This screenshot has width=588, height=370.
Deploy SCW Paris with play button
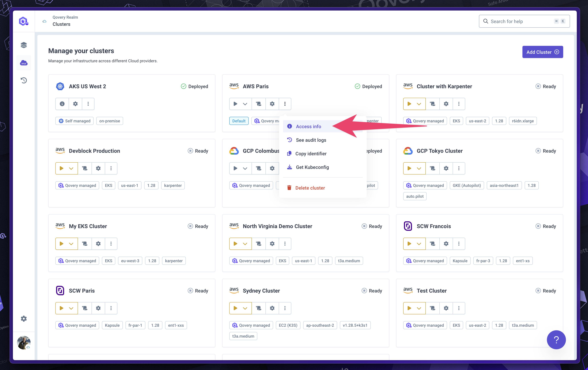[61, 308]
